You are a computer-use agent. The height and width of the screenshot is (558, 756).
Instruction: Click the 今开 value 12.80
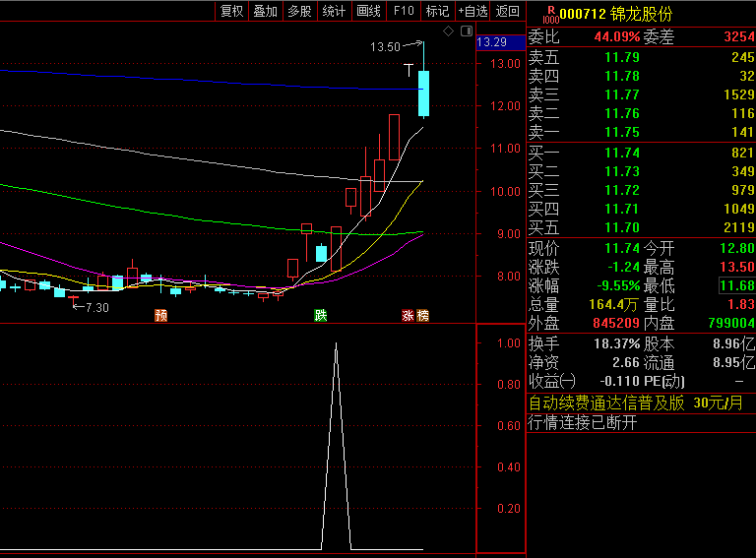point(737,249)
